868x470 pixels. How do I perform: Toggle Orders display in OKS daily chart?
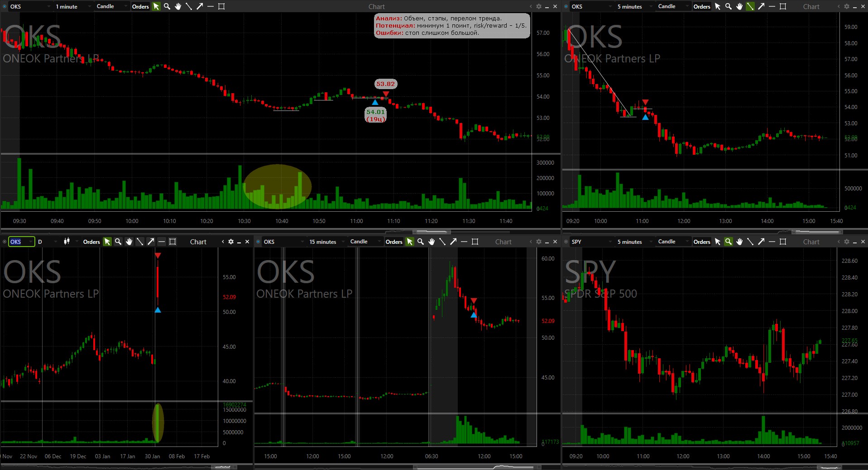91,242
